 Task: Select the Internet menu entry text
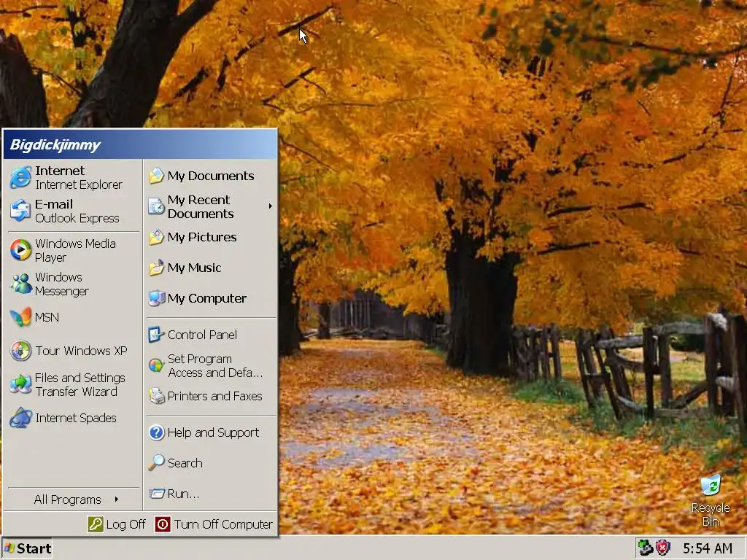pos(60,171)
